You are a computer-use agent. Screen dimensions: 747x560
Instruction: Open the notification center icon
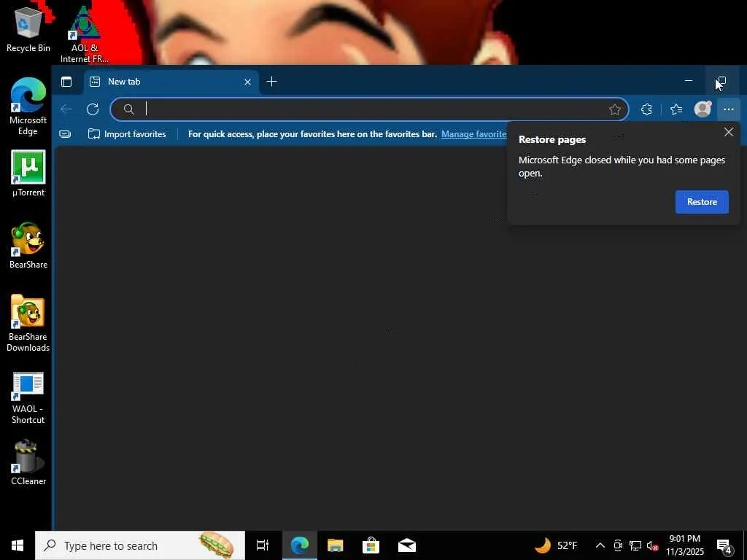tap(724, 545)
